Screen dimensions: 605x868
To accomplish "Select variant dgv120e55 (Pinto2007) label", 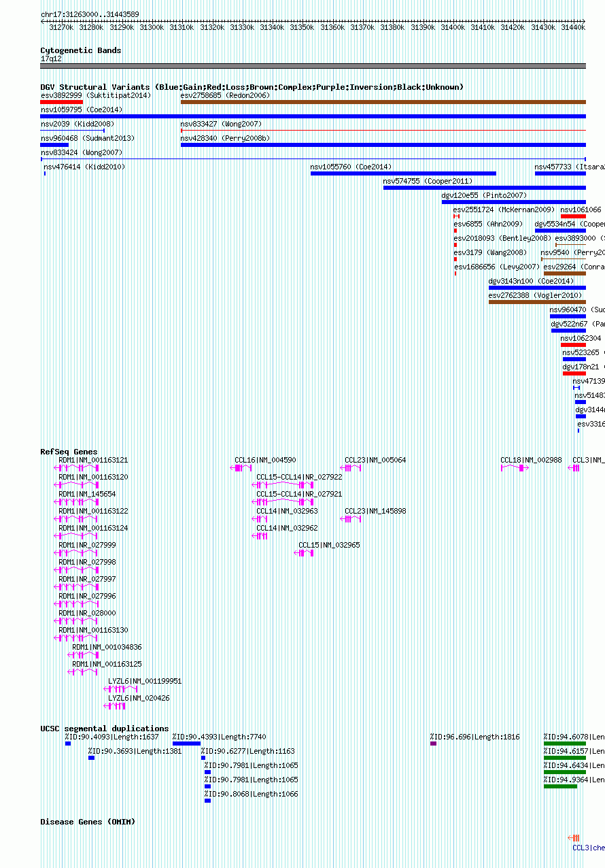I will pos(484,195).
